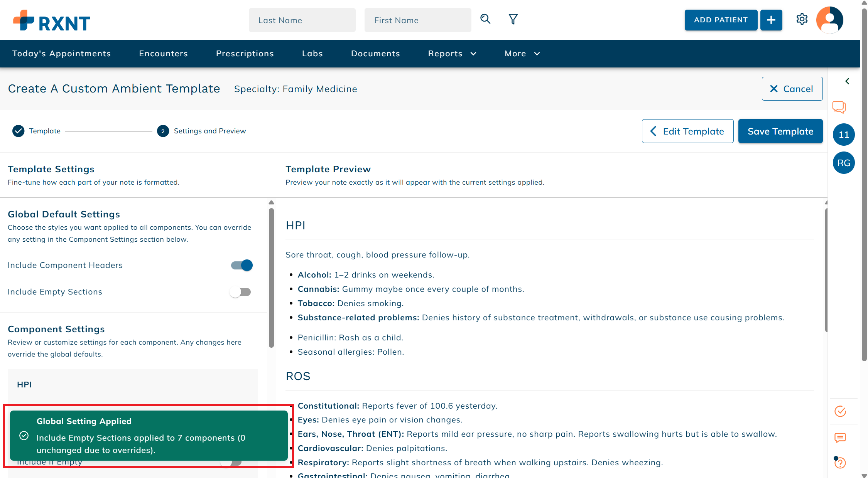Disable Include Component Headers toggle
Viewport: 868px width, 478px height.
click(242, 265)
